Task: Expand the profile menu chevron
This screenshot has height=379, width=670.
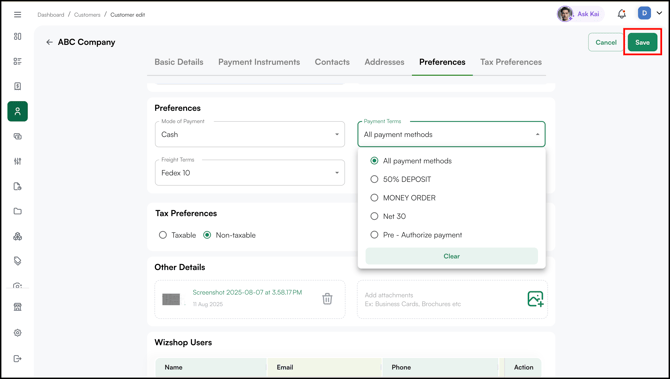Action: [659, 13]
